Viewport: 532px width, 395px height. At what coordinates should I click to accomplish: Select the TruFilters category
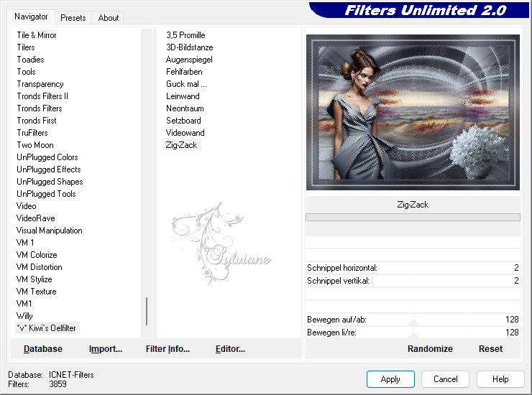pyautogui.click(x=32, y=133)
